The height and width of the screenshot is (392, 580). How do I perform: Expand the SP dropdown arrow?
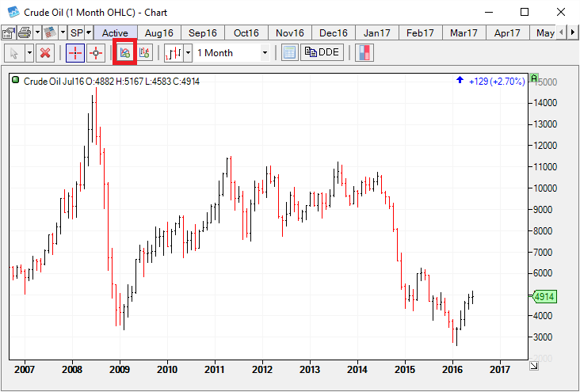click(86, 32)
